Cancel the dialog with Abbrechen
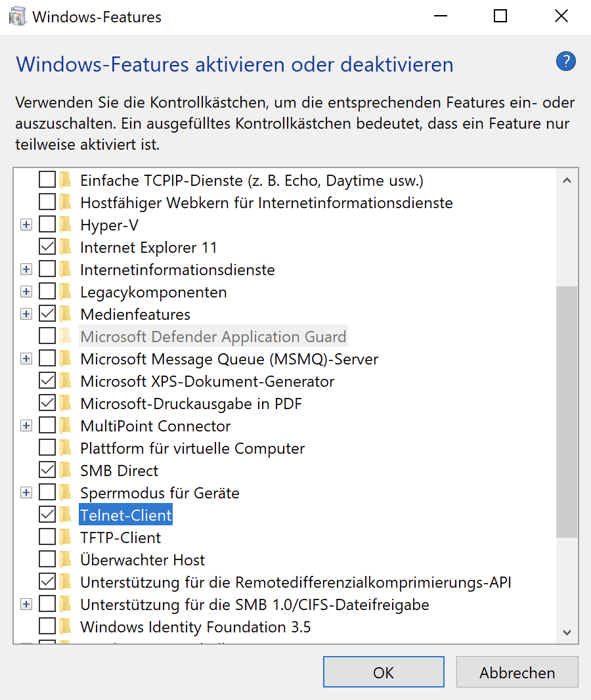The width and height of the screenshot is (591, 700). pos(517,672)
